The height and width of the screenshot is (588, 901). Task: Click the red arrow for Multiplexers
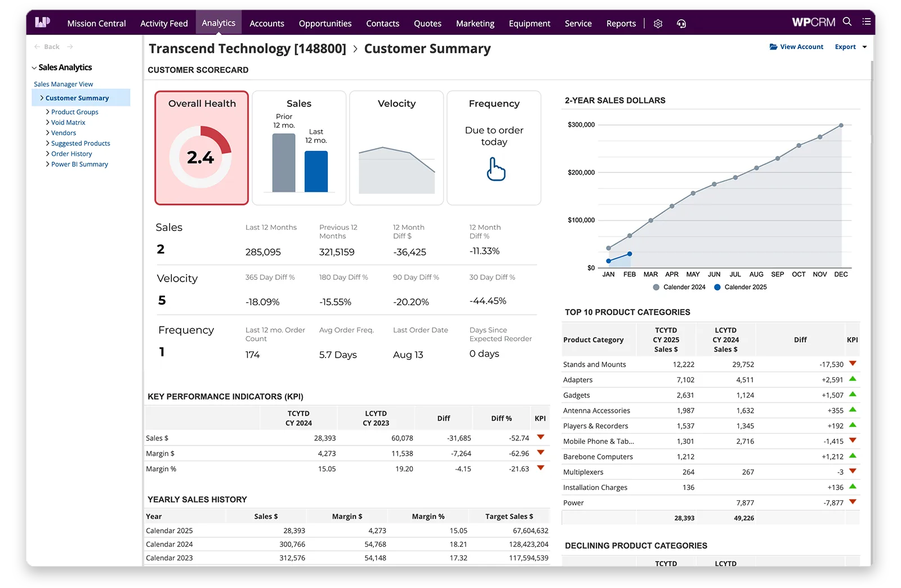(x=853, y=471)
